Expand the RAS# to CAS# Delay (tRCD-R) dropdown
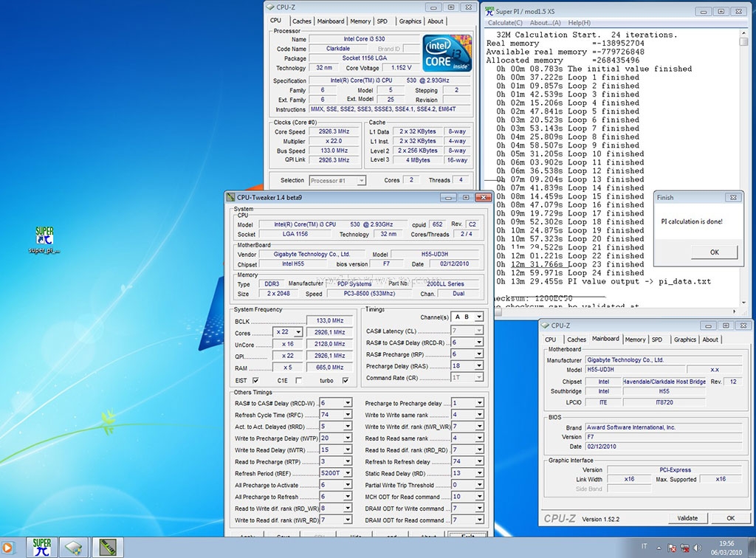 click(478, 342)
